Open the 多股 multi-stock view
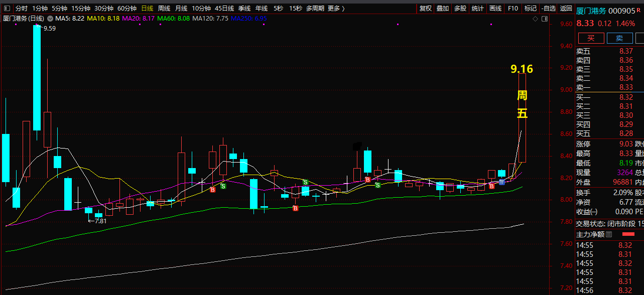Viewport: 644px width, 295px height. point(460,9)
